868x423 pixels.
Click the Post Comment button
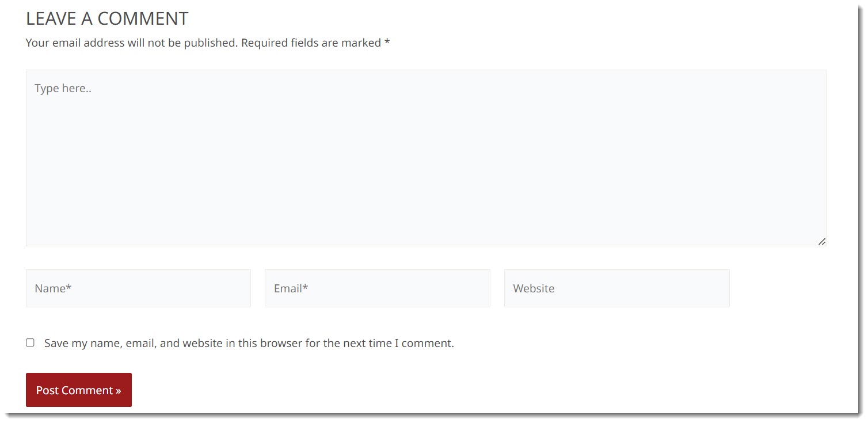click(79, 390)
